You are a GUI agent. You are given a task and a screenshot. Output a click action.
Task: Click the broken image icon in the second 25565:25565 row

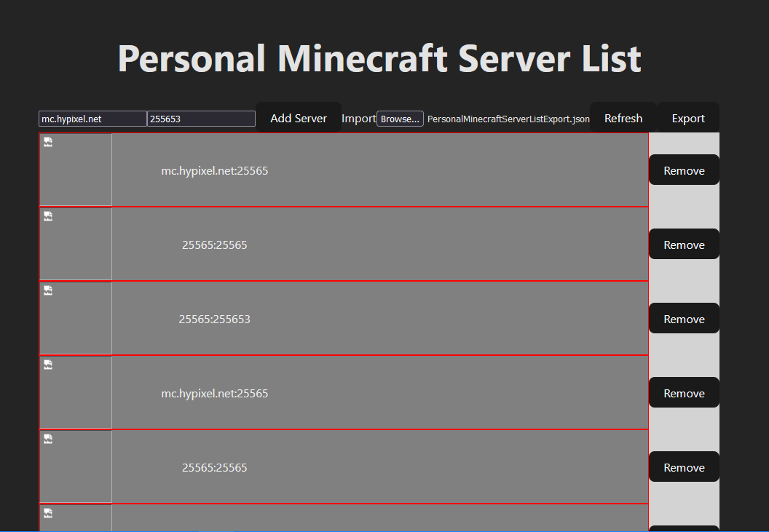pos(48,439)
